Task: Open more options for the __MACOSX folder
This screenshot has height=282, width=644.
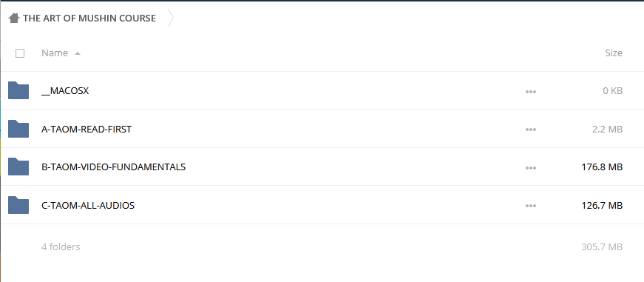Action: pyautogui.click(x=531, y=92)
